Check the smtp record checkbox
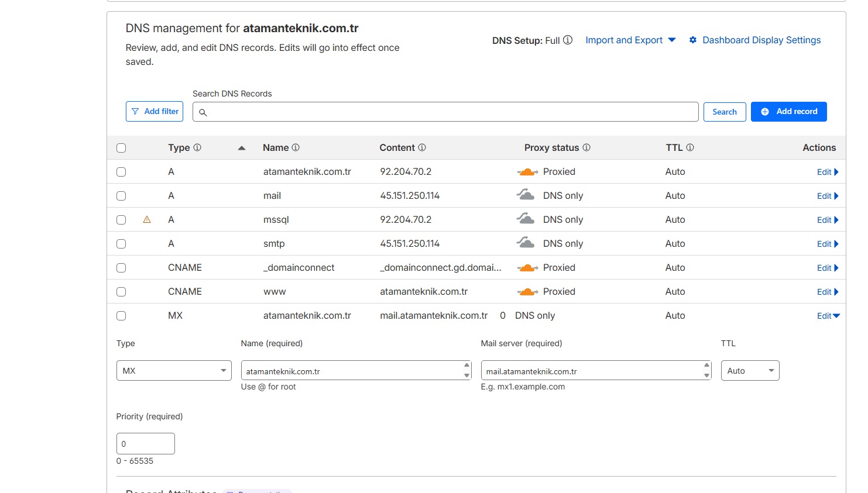The image size is (868, 493). [x=121, y=244]
